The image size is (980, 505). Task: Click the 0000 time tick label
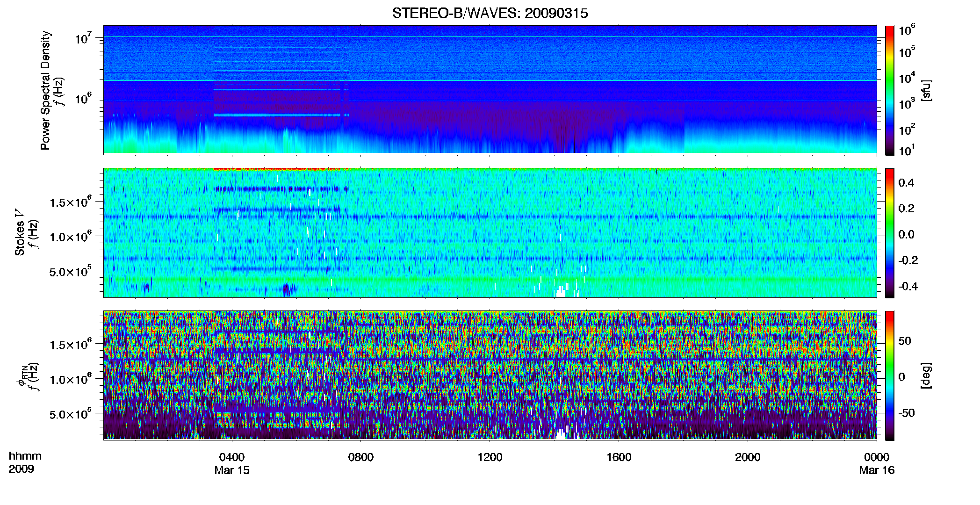(877, 457)
